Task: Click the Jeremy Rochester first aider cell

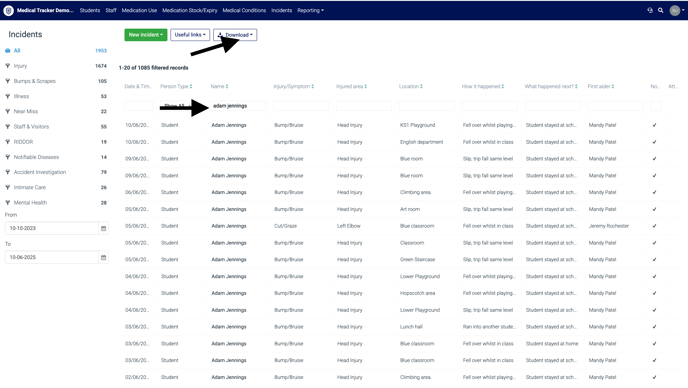Action: click(x=609, y=226)
